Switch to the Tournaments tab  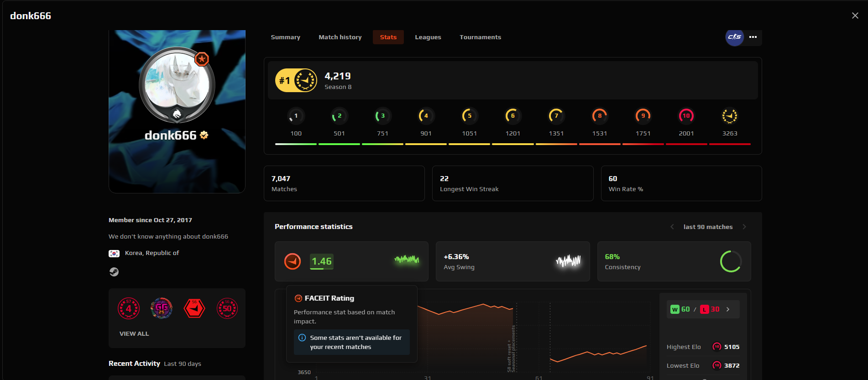pos(480,37)
